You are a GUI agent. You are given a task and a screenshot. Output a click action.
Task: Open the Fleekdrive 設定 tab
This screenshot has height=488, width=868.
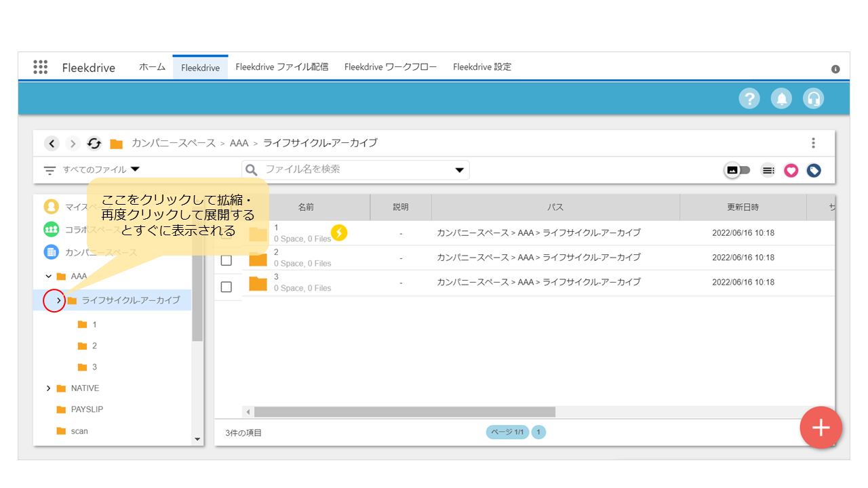point(481,67)
